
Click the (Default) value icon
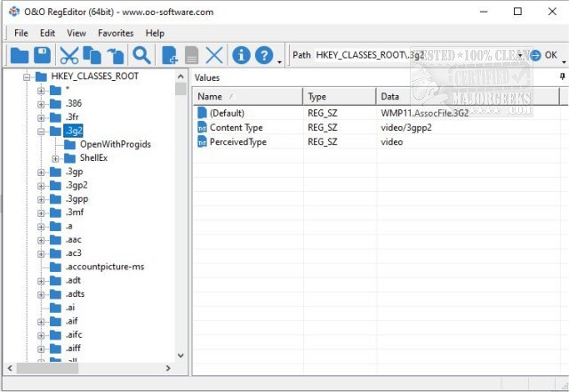pyautogui.click(x=202, y=113)
